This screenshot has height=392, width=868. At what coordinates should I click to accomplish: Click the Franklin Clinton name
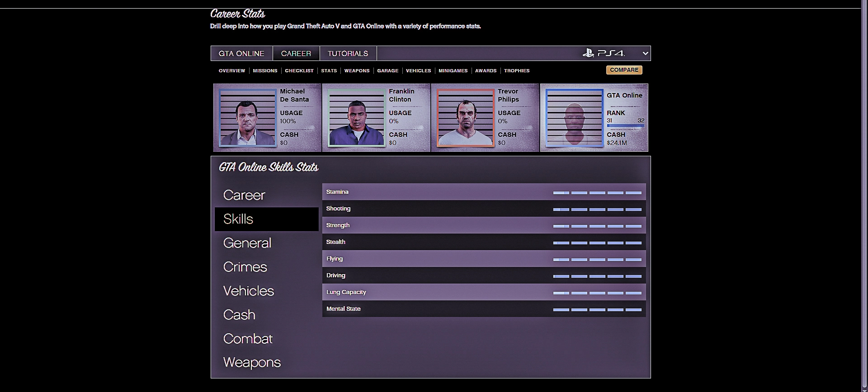pos(401,95)
